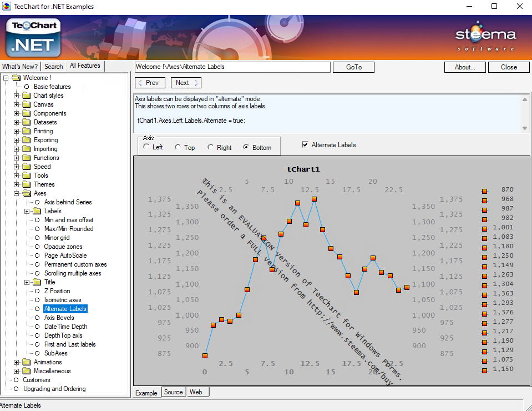Expand the Labels subfolder under Axes
This screenshot has width=532, height=411.
click(x=27, y=211)
